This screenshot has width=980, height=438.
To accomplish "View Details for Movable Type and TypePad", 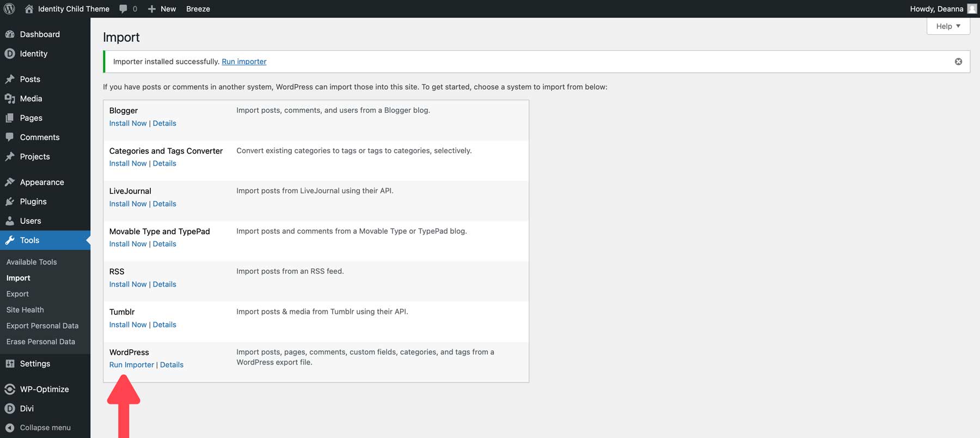I will coord(164,244).
